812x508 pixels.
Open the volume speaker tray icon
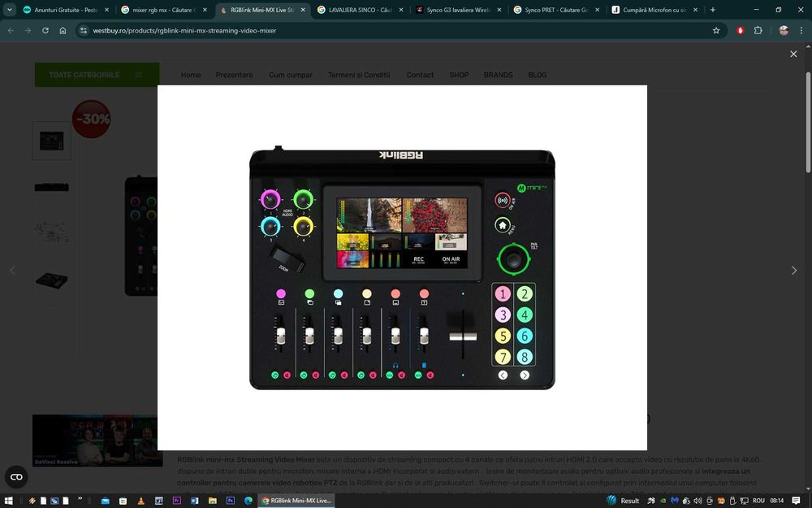698,501
